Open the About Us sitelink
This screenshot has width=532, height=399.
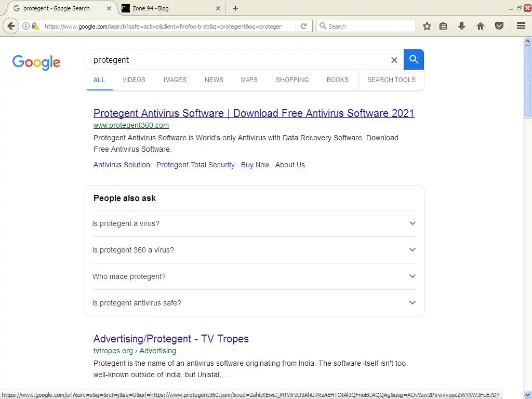coord(290,165)
